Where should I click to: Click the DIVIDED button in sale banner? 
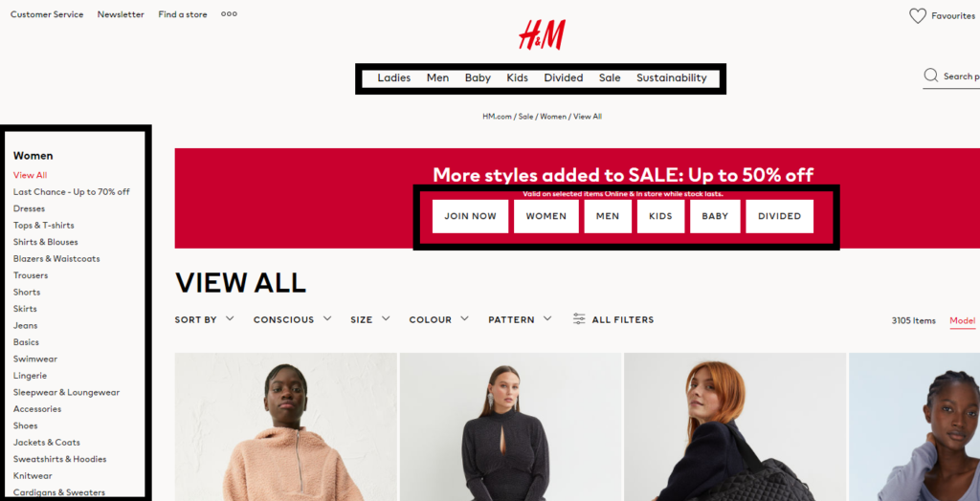click(x=779, y=216)
